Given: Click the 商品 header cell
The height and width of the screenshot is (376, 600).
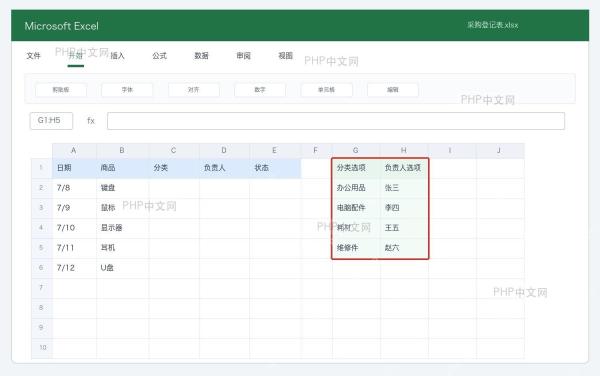Looking at the screenshot, I should pyautogui.click(x=122, y=168).
